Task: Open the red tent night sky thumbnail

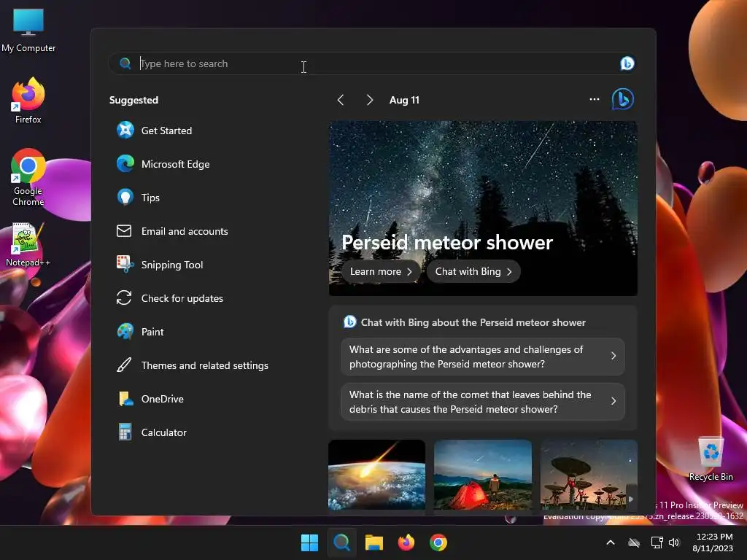Action: [x=483, y=475]
